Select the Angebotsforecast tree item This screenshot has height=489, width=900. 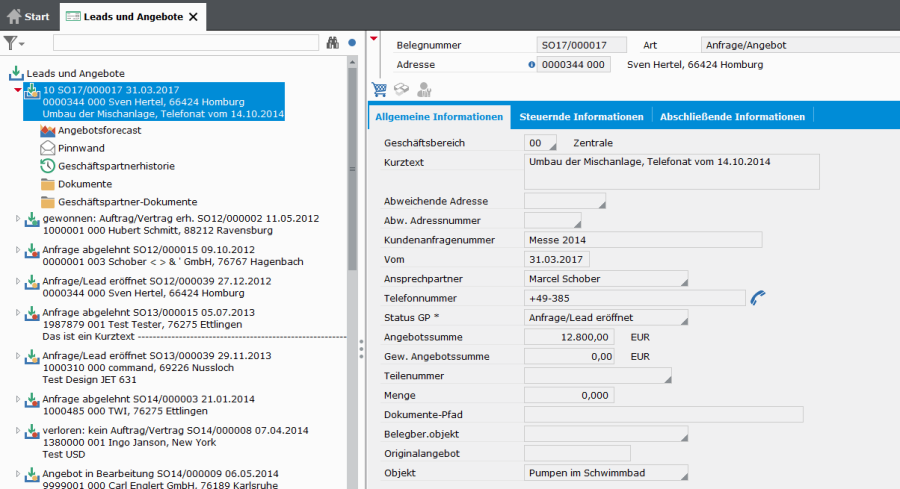(99, 130)
